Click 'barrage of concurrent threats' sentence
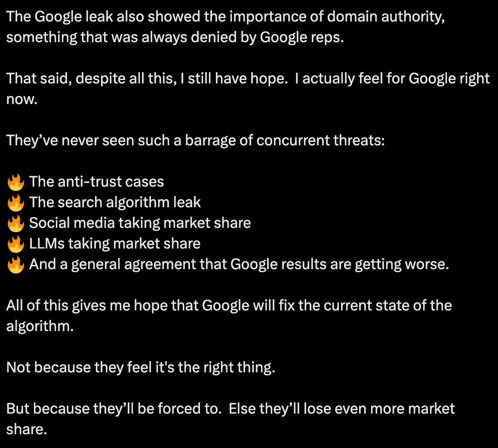This screenshot has height=448, width=498. [x=196, y=141]
